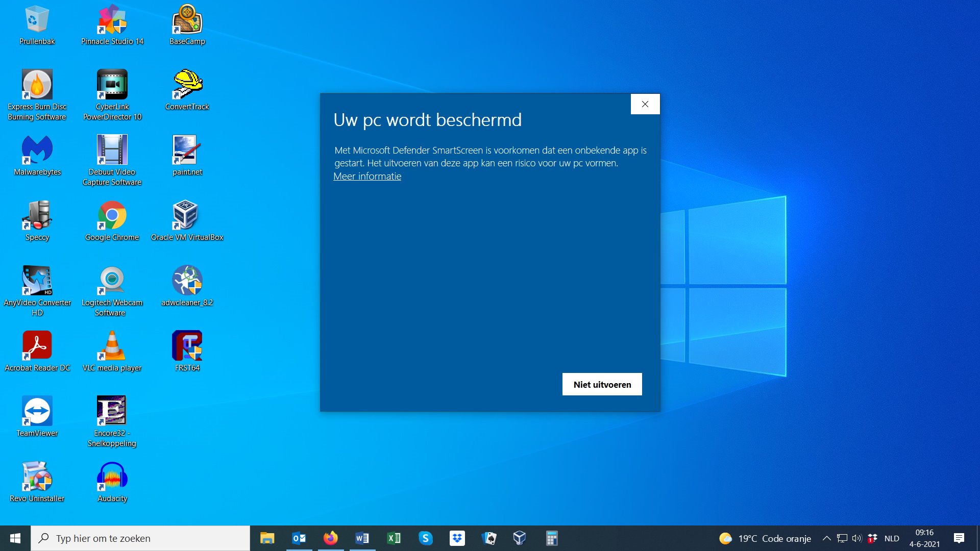Expand hidden system tray icons chevron

click(827, 538)
